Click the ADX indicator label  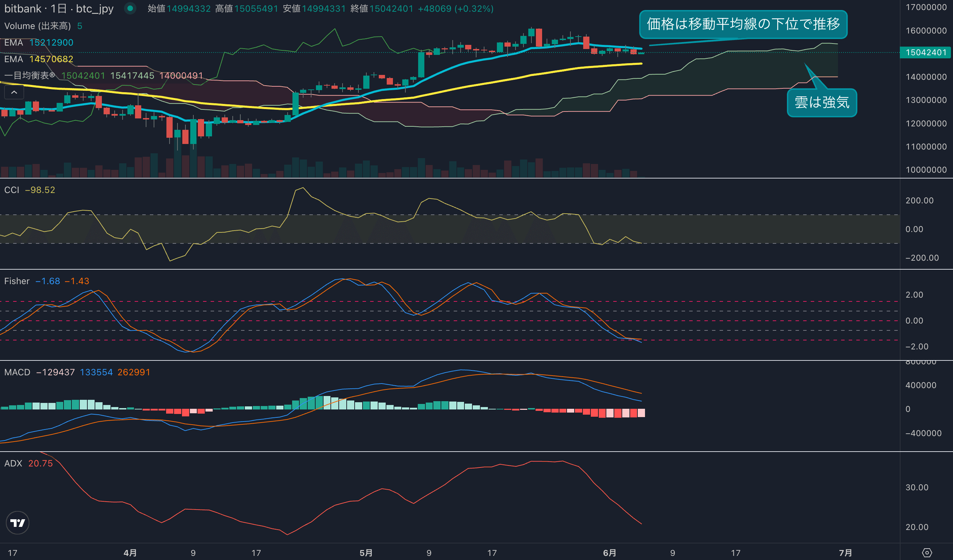tap(13, 463)
